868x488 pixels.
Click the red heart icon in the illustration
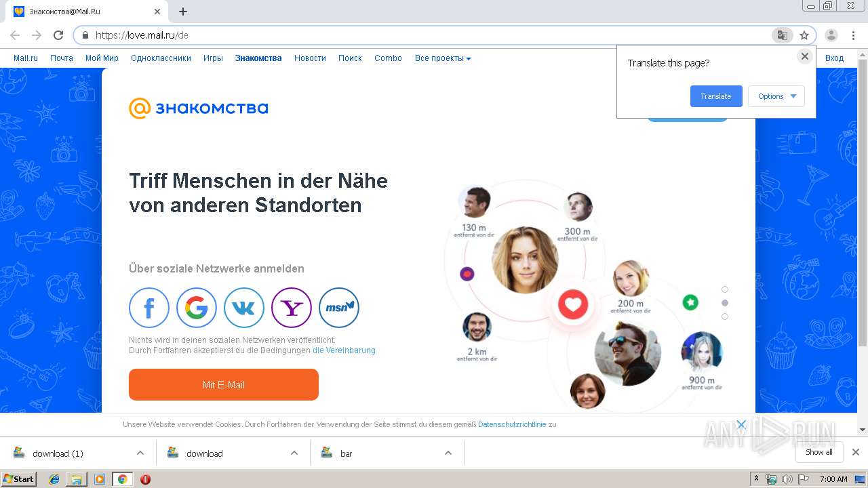tap(573, 304)
